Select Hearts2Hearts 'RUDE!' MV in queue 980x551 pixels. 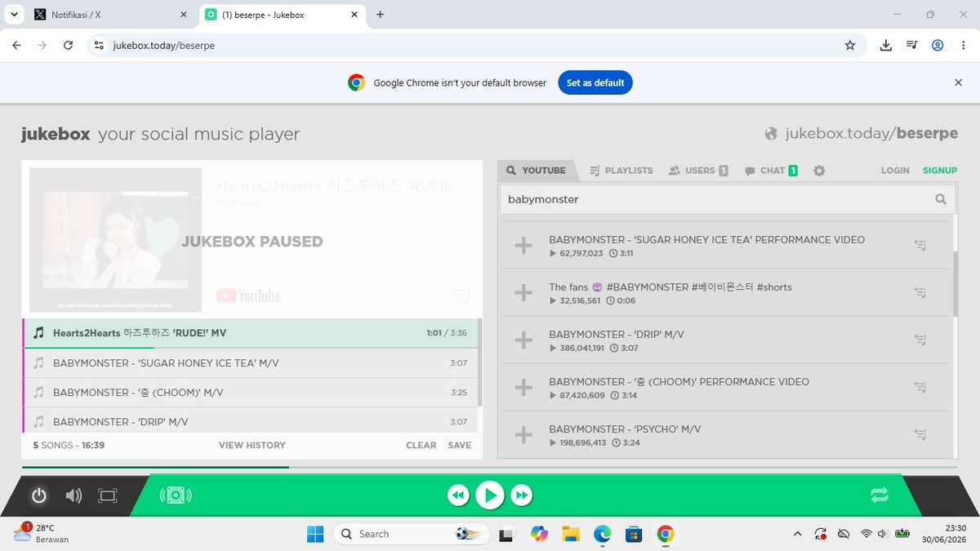pyautogui.click(x=251, y=333)
